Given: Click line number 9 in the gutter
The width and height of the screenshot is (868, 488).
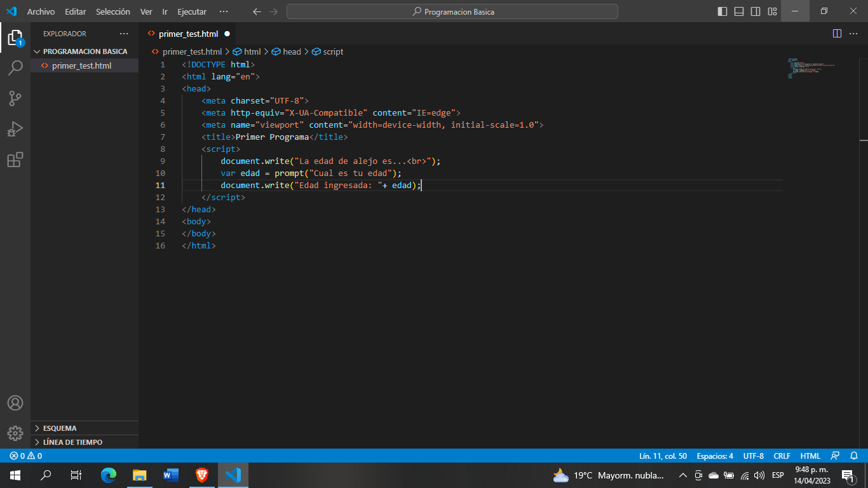Looking at the screenshot, I should click(163, 161).
